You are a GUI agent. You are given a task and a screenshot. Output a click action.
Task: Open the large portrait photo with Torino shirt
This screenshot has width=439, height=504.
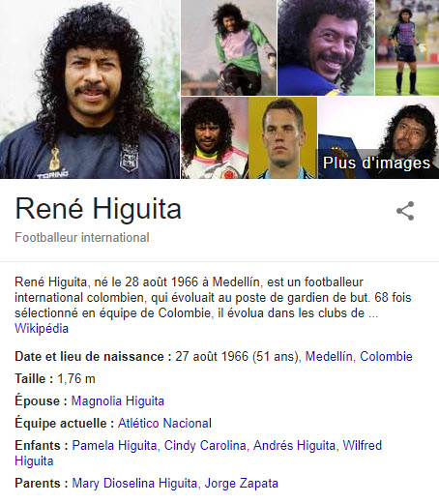[90, 89]
